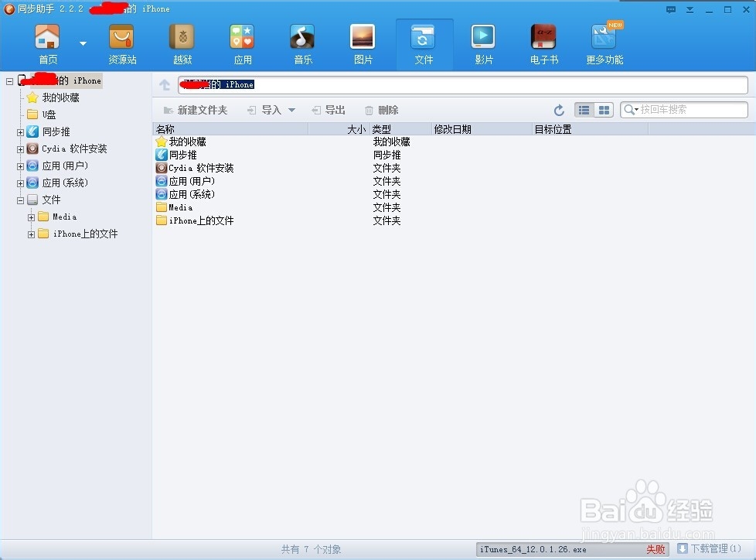The width and height of the screenshot is (756, 560).
Task: Collapse the 文件 tree node
Action: (x=20, y=200)
